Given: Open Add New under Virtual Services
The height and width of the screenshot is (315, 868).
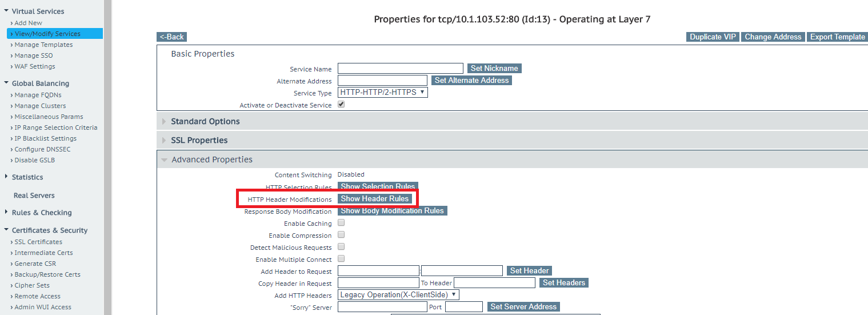Looking at the screenshot, I should (28, 23).
